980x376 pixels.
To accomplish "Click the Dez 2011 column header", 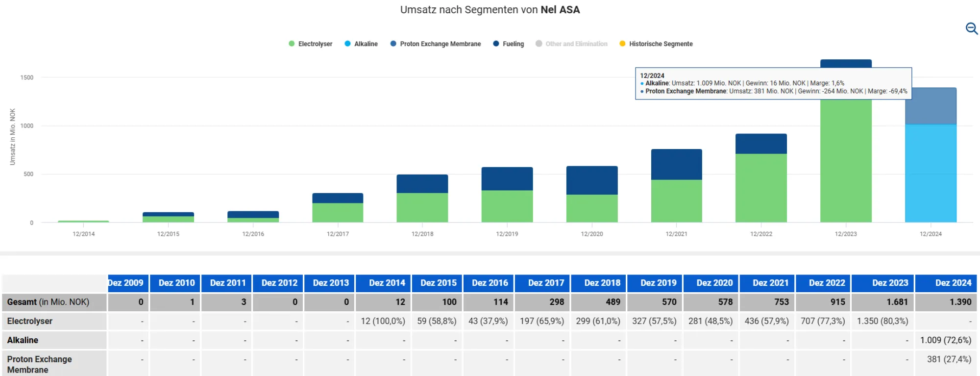I will coord(226,283).
